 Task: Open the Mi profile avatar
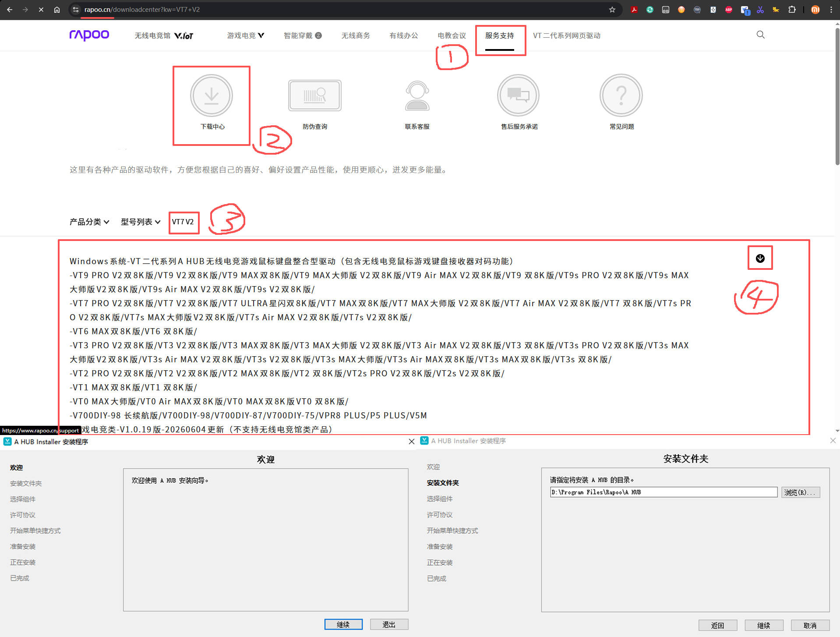coord(815,10)
